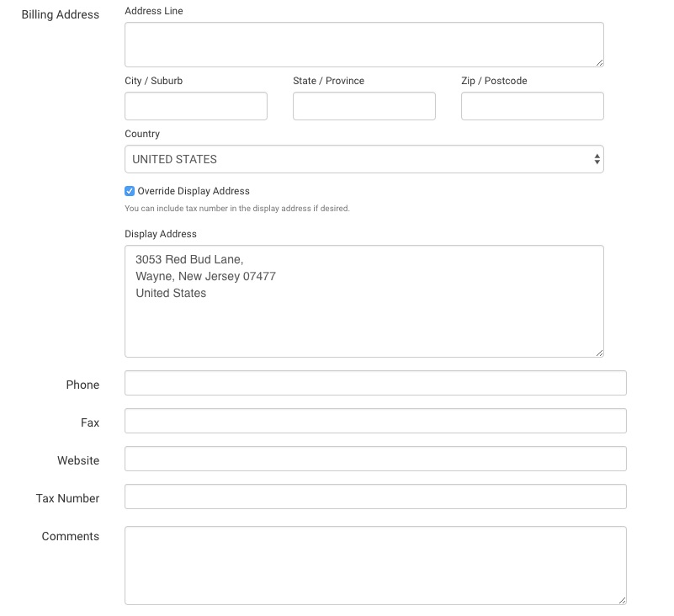This screenshot has height=616, width=674.
Task: Click the Comments resize handle corner
Action: pyautogui.click(x=622, y=601)
